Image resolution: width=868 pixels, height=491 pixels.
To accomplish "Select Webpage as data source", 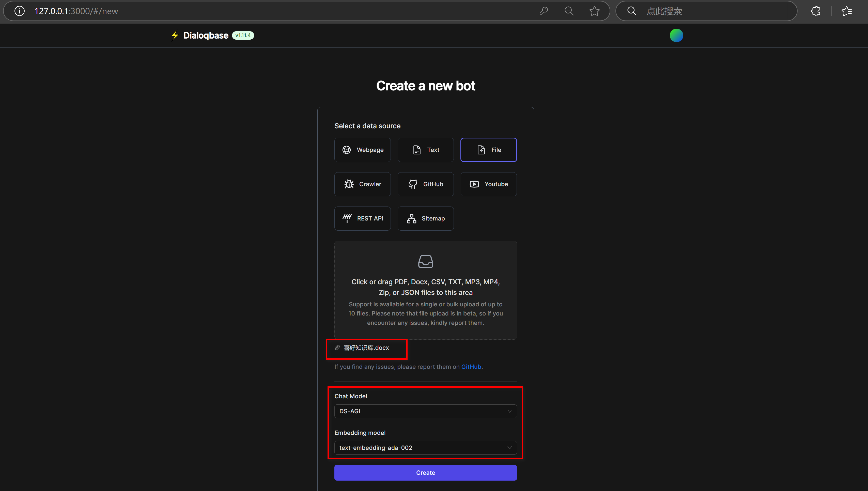I will coord(362,150).
